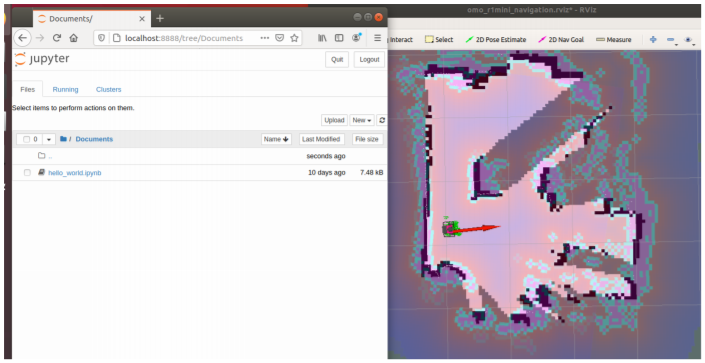Viewport: 705px width, 363px height.
Task: Go back using the browser back arrow
Action: click(x=22, y=38)
